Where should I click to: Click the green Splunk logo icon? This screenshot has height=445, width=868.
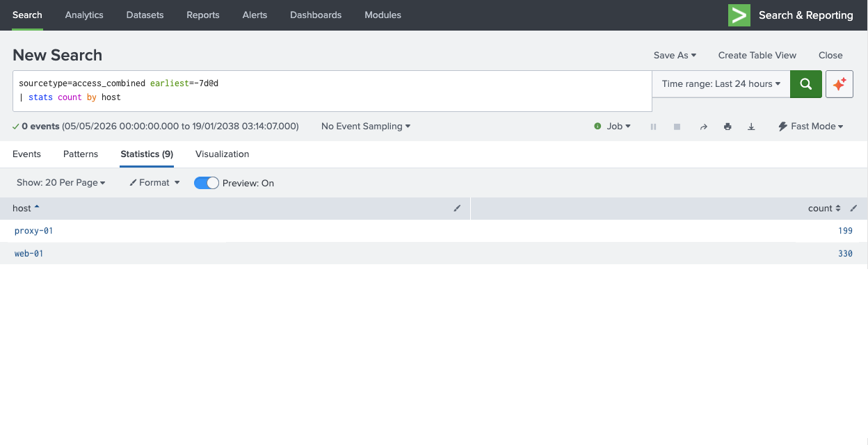tap(739, 15)
